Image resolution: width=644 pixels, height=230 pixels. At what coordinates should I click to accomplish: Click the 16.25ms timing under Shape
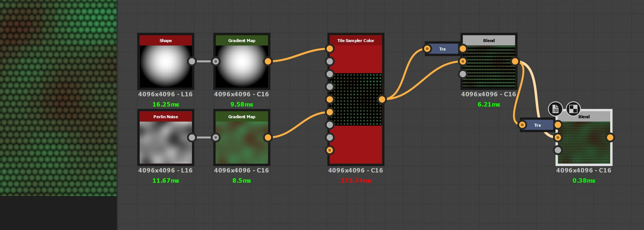(x=166, y=104)
